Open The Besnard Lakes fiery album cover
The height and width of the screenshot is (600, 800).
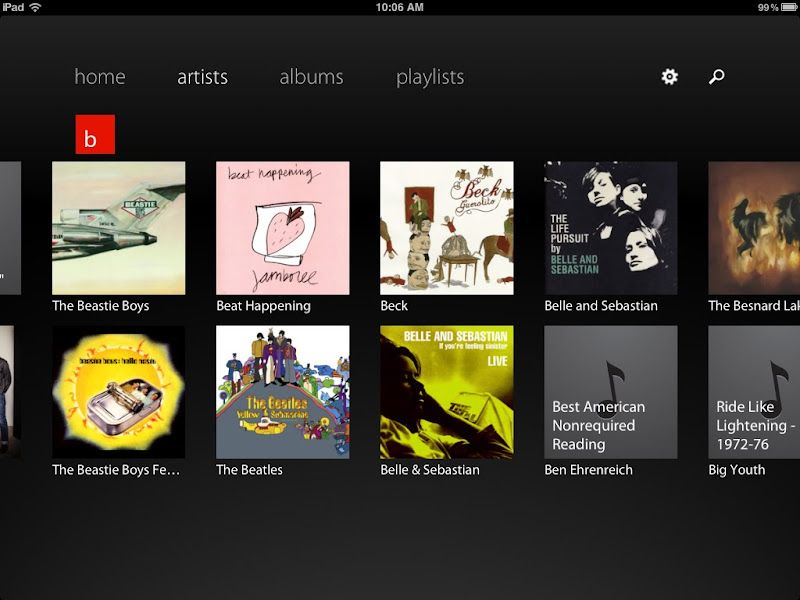click(x=754, y=228)
